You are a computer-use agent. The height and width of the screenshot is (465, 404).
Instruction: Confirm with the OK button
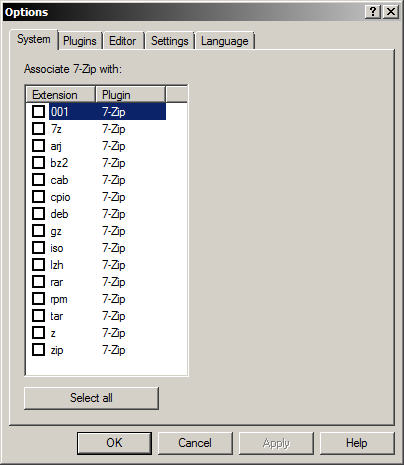pyautogui.click(x=114, y=443)
